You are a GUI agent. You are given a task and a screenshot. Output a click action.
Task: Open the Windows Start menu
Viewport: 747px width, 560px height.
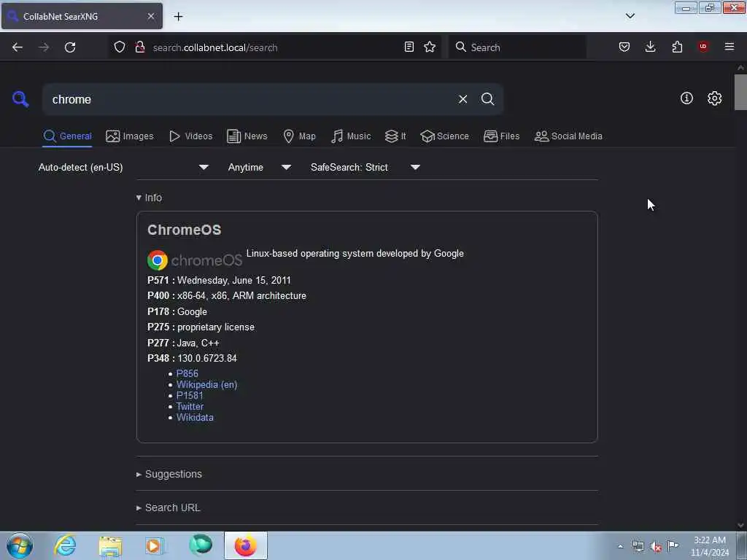20,545
